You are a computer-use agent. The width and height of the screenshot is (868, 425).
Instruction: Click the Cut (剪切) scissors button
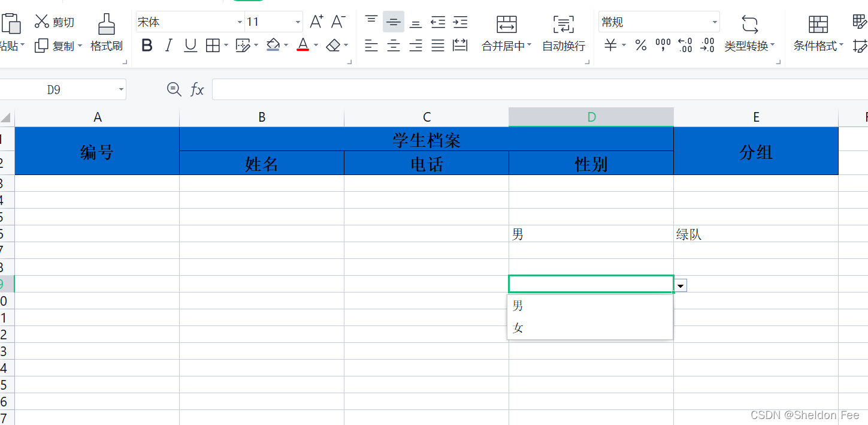(54, 22)
